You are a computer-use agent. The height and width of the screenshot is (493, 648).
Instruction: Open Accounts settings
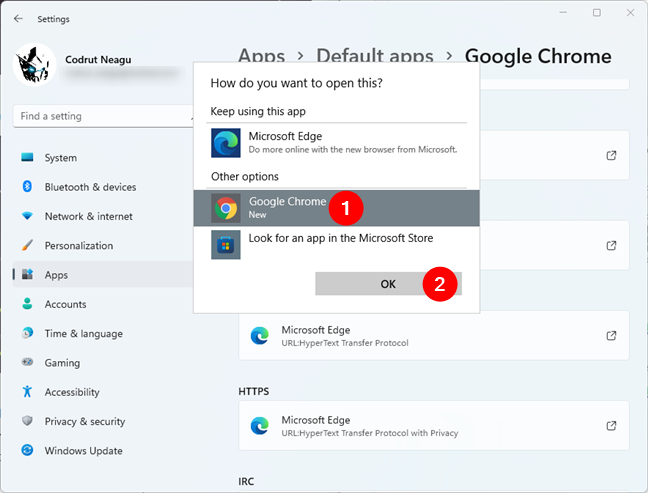[103, 305]
